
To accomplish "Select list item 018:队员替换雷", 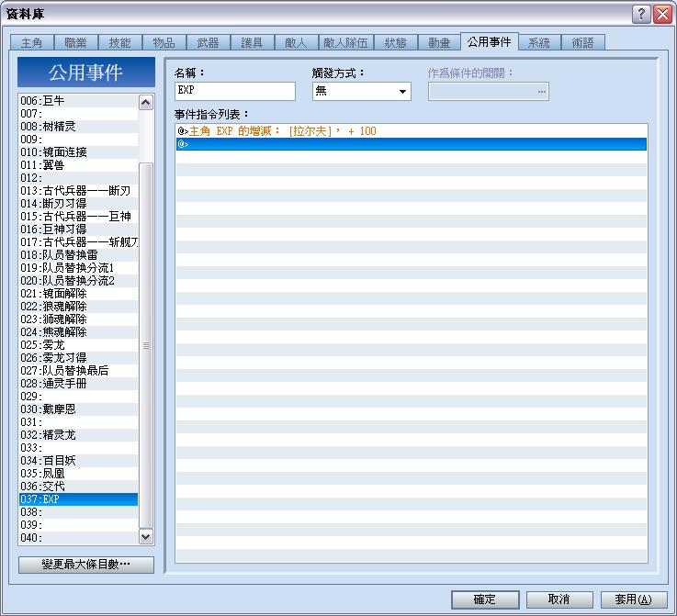I will click(79, 255).
